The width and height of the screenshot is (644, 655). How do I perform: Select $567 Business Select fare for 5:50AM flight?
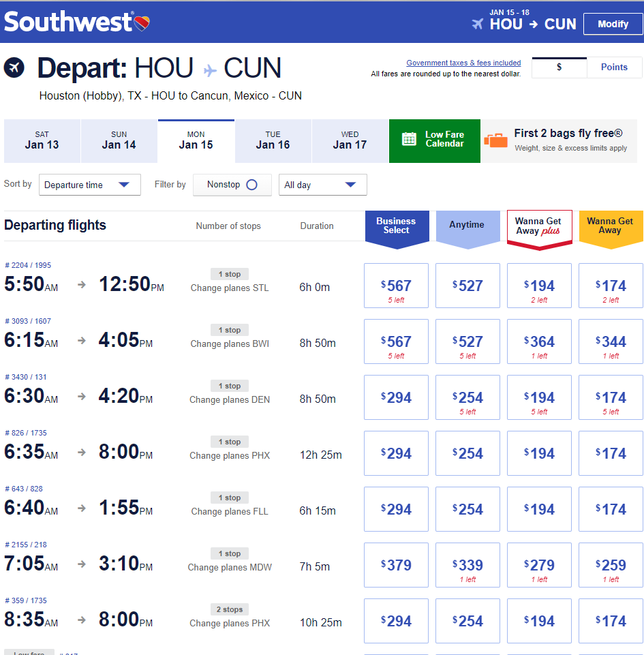pos(397,286)
